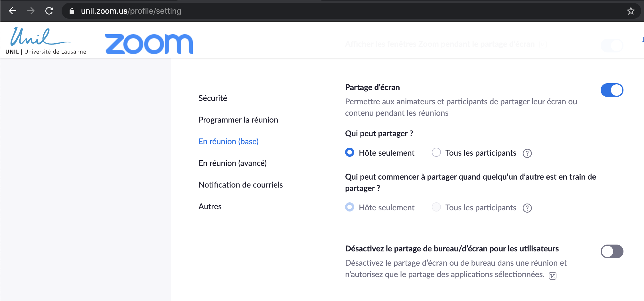Select Hôte seulement under Qui peut partager

click(x=350, y=152)
